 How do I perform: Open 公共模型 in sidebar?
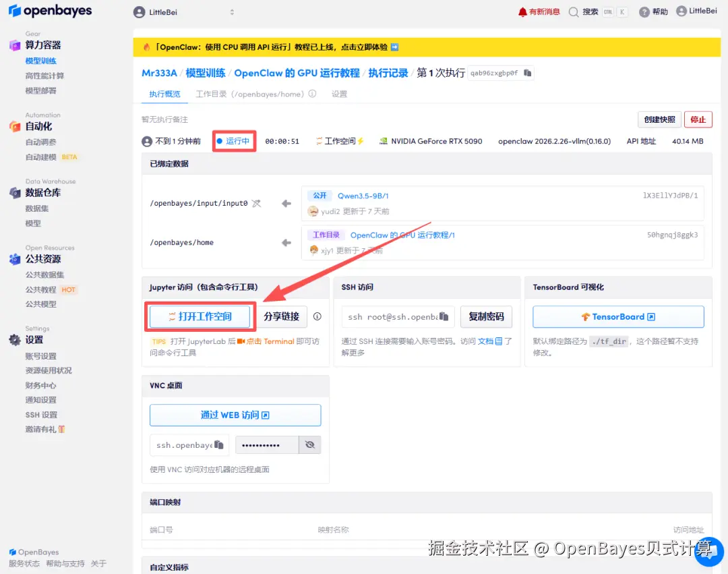tap(41, 304)
